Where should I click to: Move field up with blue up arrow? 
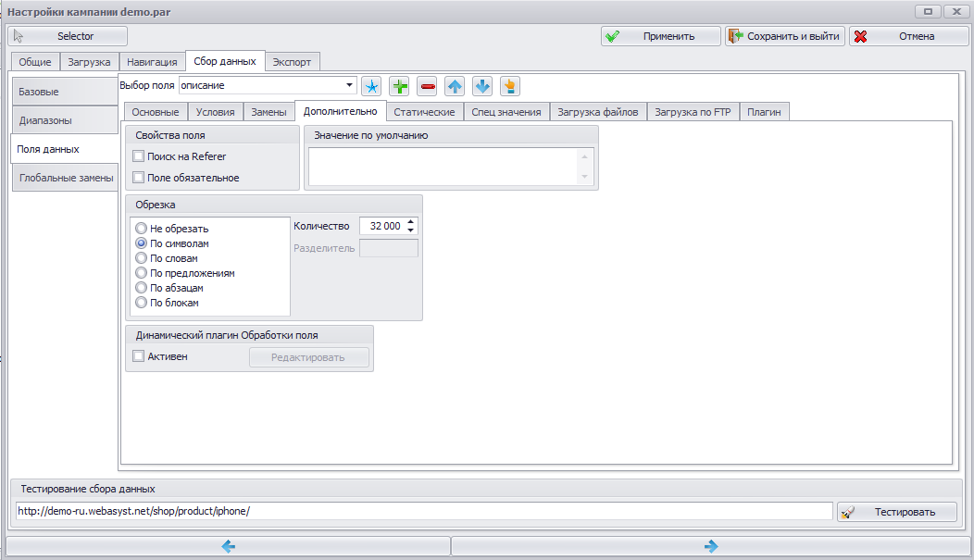[x=455, y=86]
